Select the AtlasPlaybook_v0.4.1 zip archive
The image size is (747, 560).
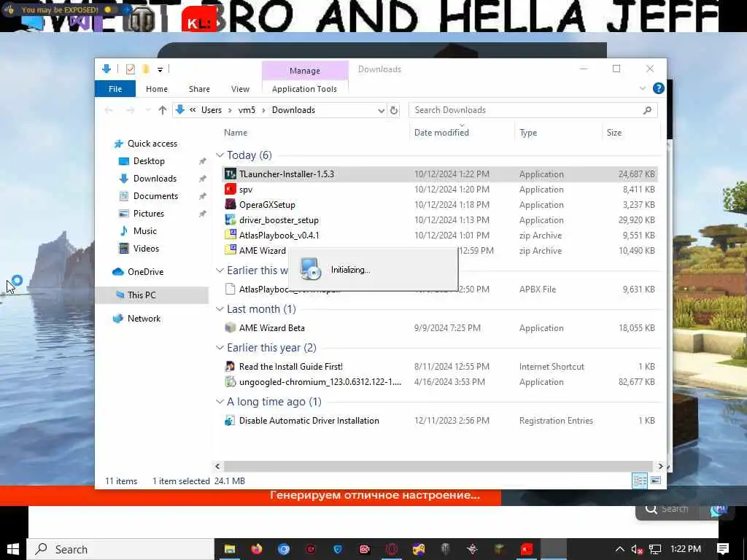pyautogui.click(x=440, y=236)
